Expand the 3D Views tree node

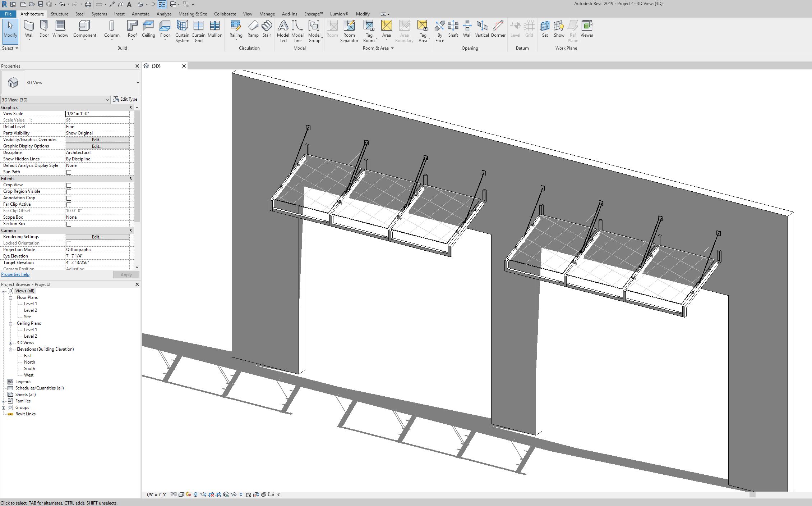pyautogui.click(x=11, y=343)
